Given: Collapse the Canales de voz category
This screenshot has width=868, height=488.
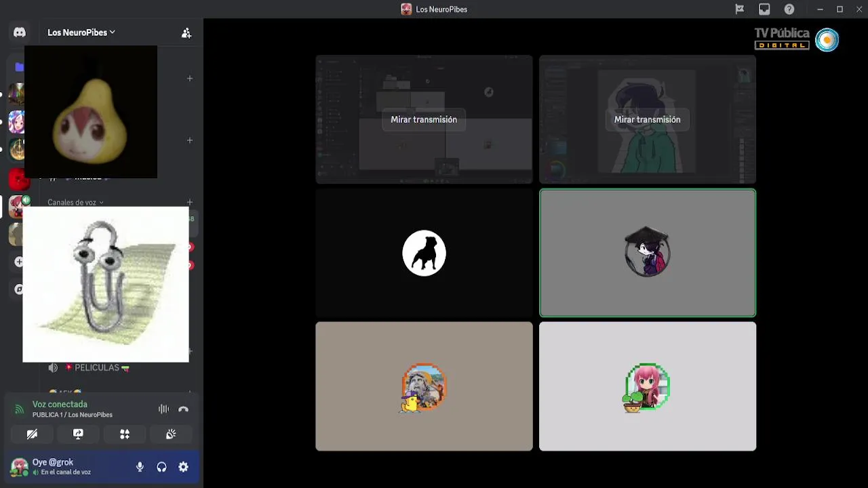Looking at the screenshot, I should (x=75, y=202).
